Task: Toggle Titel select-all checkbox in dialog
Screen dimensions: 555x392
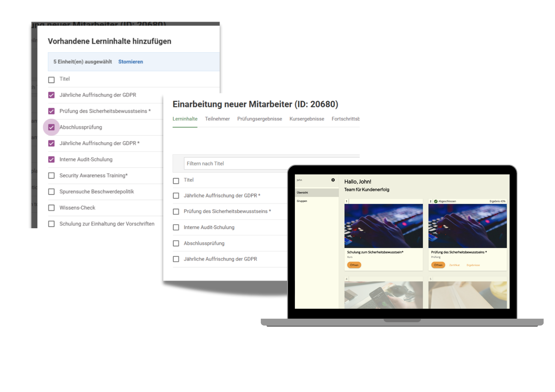Action: (51, 80)
